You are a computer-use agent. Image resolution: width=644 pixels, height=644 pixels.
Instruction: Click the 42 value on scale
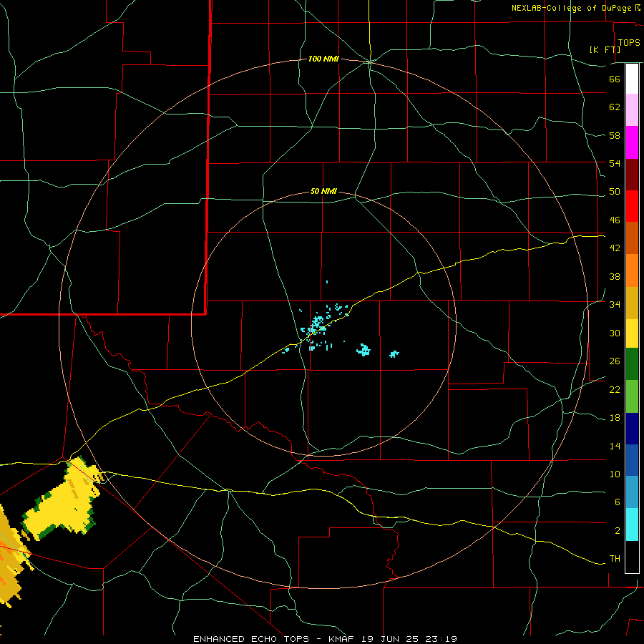point(615,248)
